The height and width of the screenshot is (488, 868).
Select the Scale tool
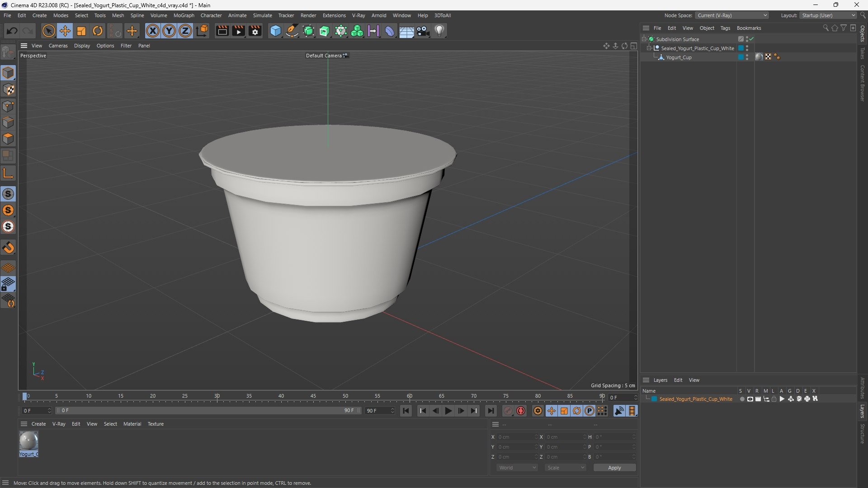coord(81,31)
